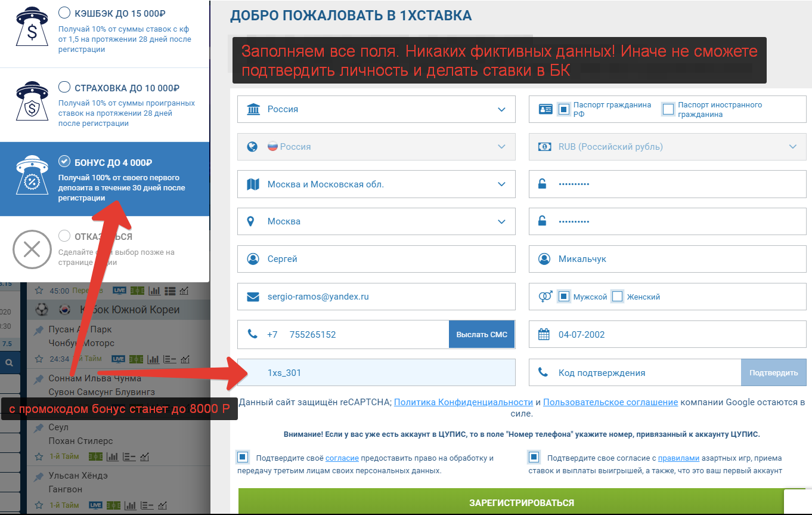Open the trend graph icon in the Пусан row
Image resolution: width=812 pixels, height=515 pixels.
184,359
